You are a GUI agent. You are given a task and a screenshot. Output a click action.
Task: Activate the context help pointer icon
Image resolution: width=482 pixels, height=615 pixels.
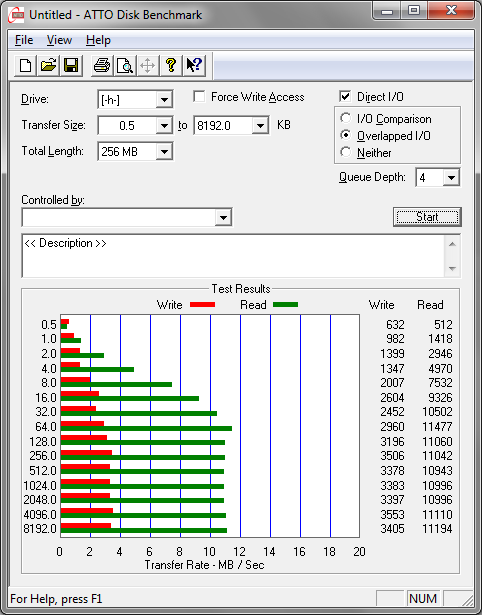194,65
